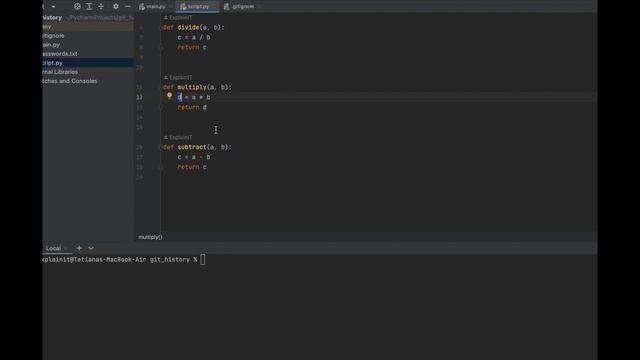Add a new terminal session with plus
This screenshot has height=360, width=640.
[79, 248]
